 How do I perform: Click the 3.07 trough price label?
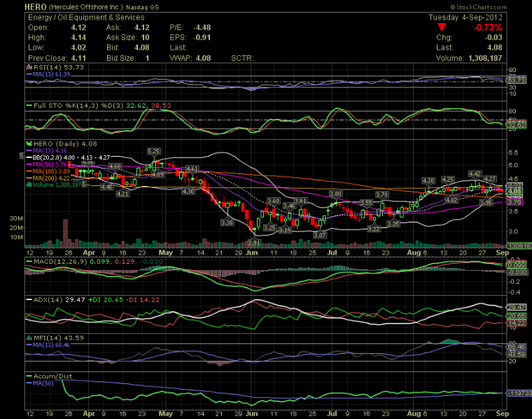pos(320,235)
